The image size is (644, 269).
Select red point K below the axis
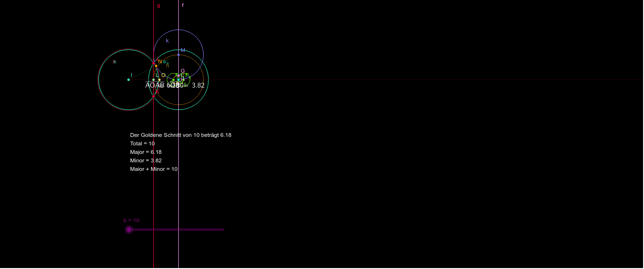(154, 96)
